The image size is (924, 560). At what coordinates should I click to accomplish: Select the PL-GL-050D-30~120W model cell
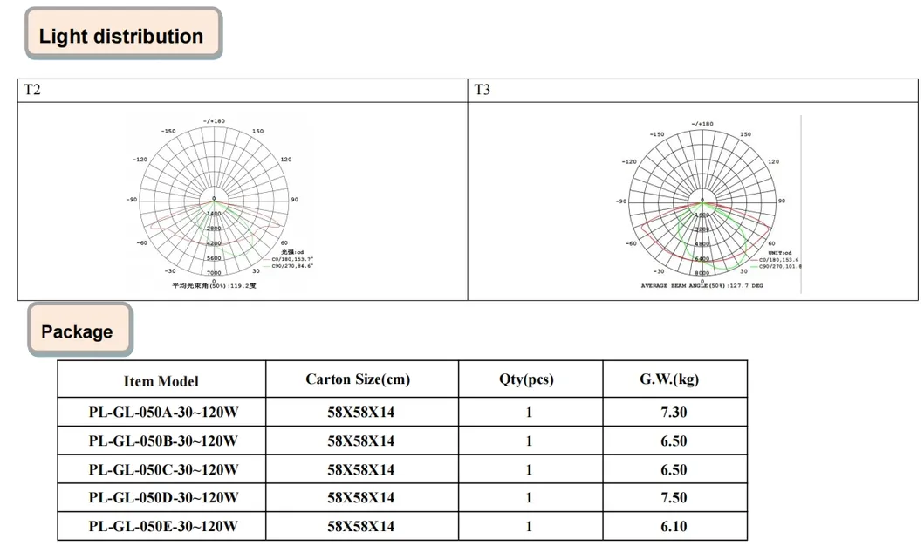pyautogui.click(x=161, y=497)
